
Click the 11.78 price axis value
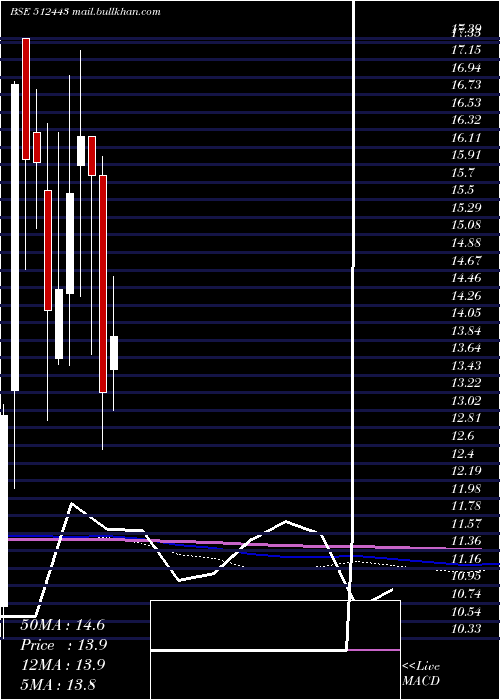(x=466, y=506)
